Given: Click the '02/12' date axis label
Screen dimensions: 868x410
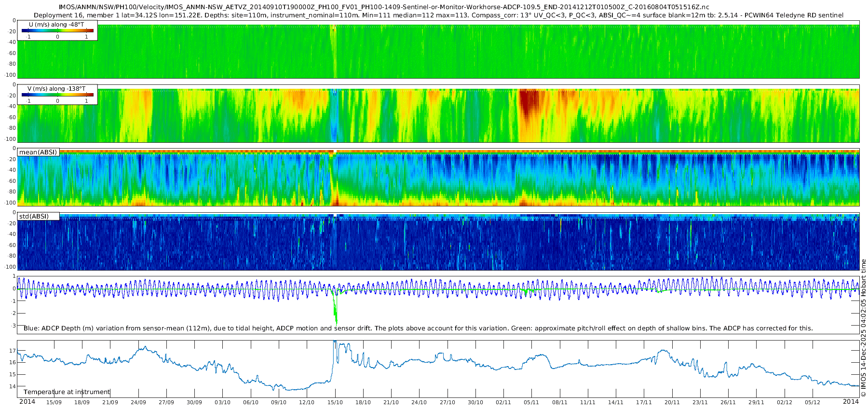Looking at the screenshot, I should (785, 402).
